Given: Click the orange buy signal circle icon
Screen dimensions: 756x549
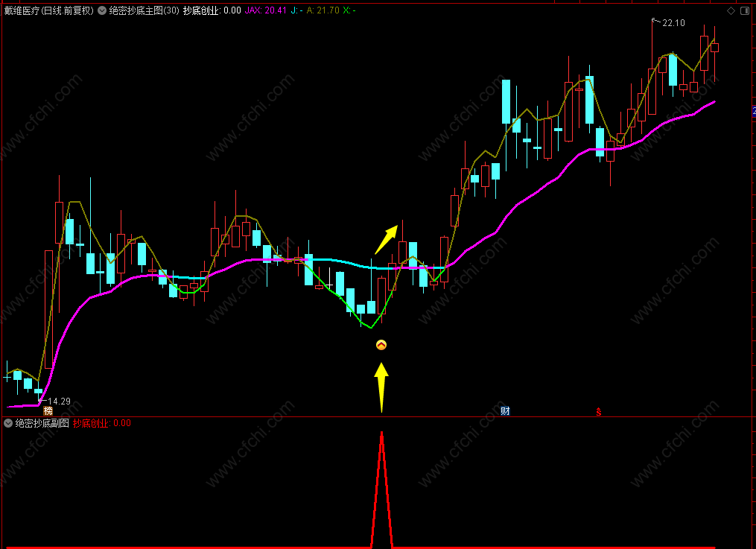Looking at the screenshot, I should point(381,345).
